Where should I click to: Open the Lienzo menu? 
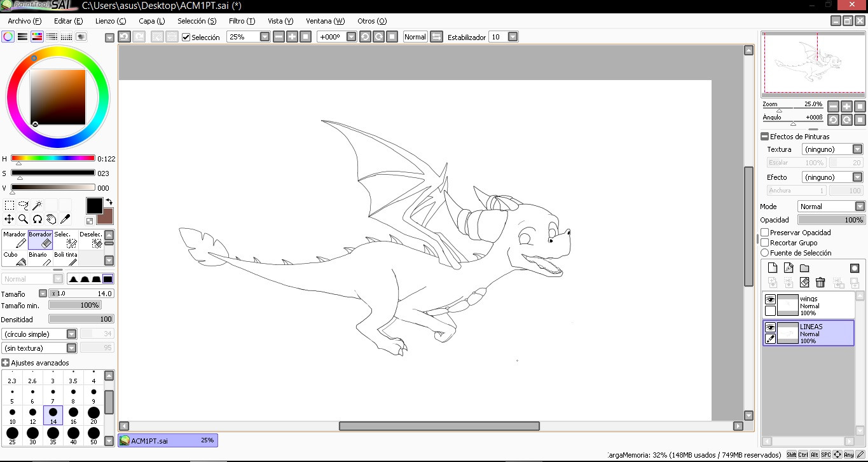111,21
